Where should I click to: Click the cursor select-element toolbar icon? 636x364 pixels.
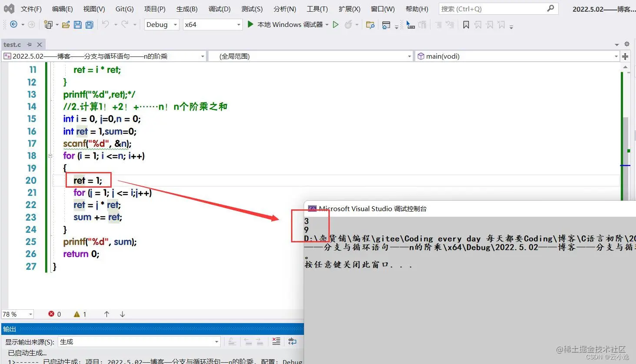point(411,25)
